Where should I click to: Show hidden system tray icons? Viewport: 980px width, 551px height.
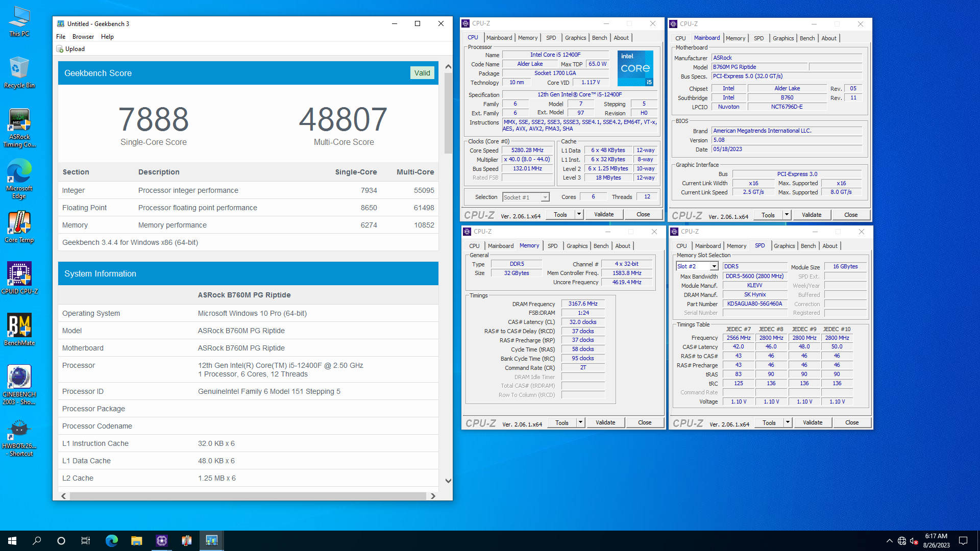click(x=890, y=541)
